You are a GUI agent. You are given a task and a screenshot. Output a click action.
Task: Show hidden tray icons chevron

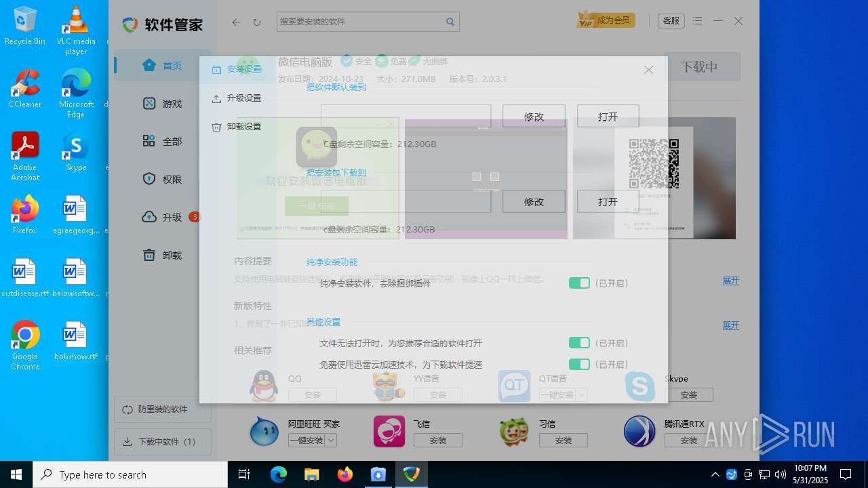point(715,474)
